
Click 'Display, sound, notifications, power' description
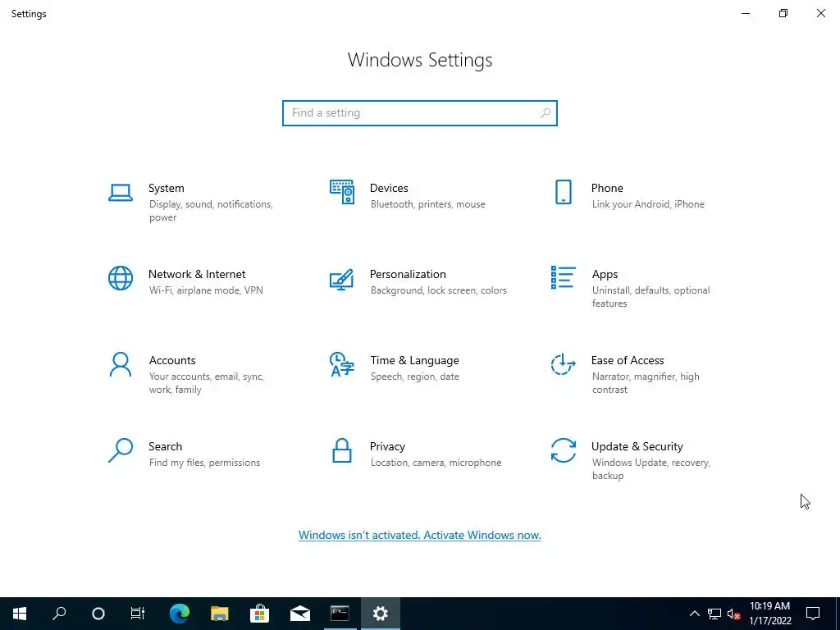(211, 211)
